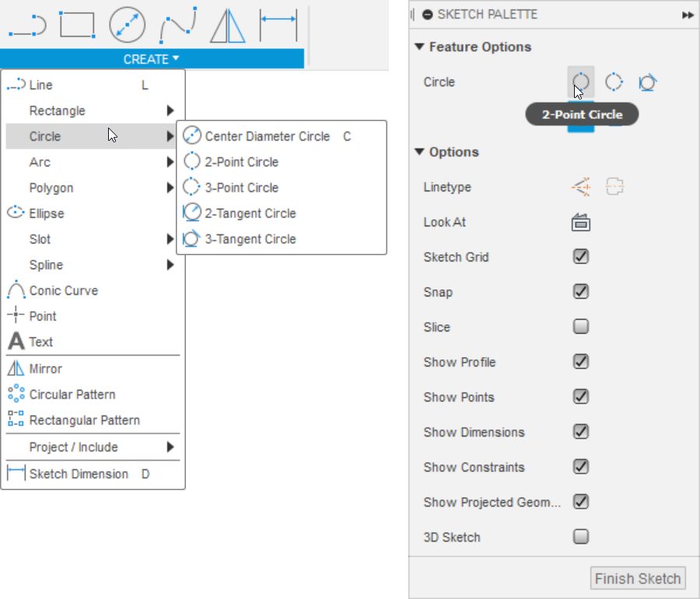Expand the Arc submenu

click(93, 162)
